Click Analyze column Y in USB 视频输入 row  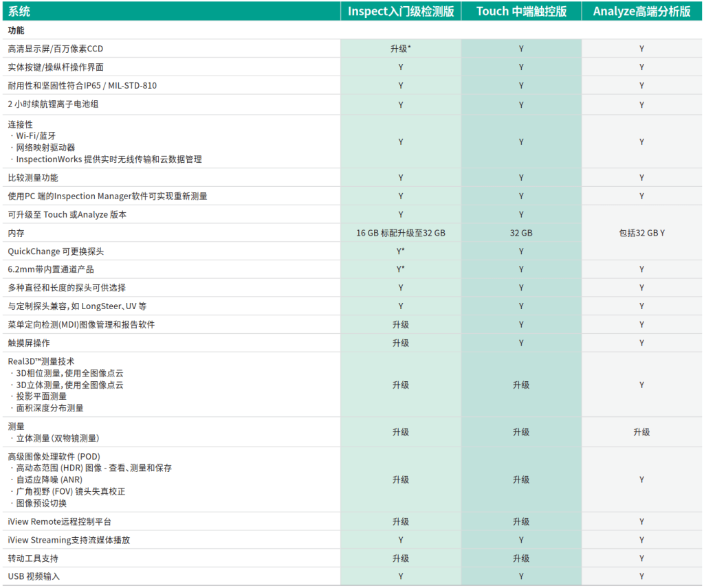tap(641, 576)
